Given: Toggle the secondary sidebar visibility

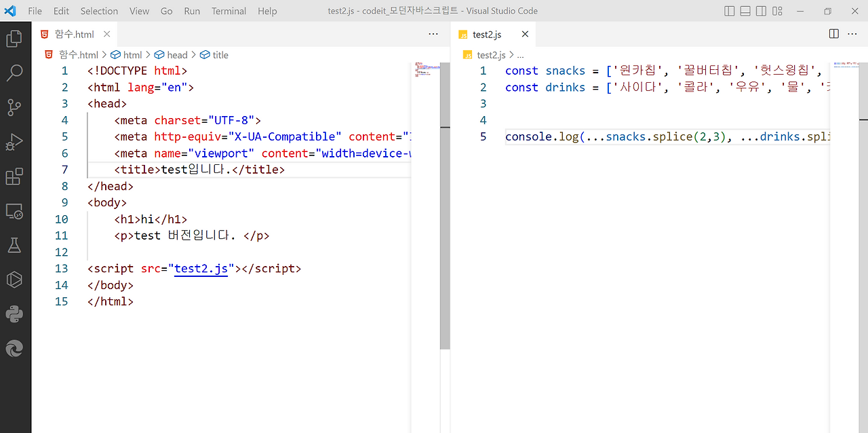Looking at the screenshot, I should click(761, 11).
